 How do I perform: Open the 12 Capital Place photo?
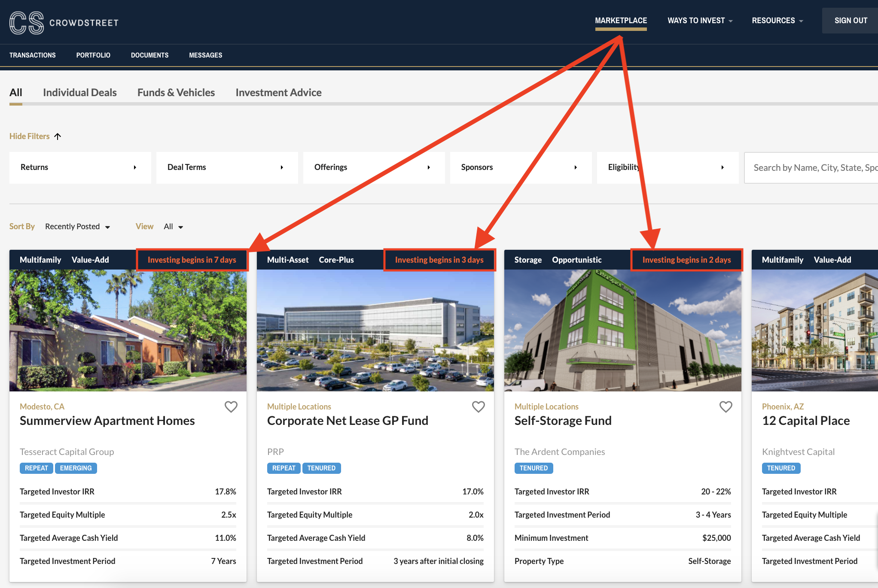(x=815, y=330)
